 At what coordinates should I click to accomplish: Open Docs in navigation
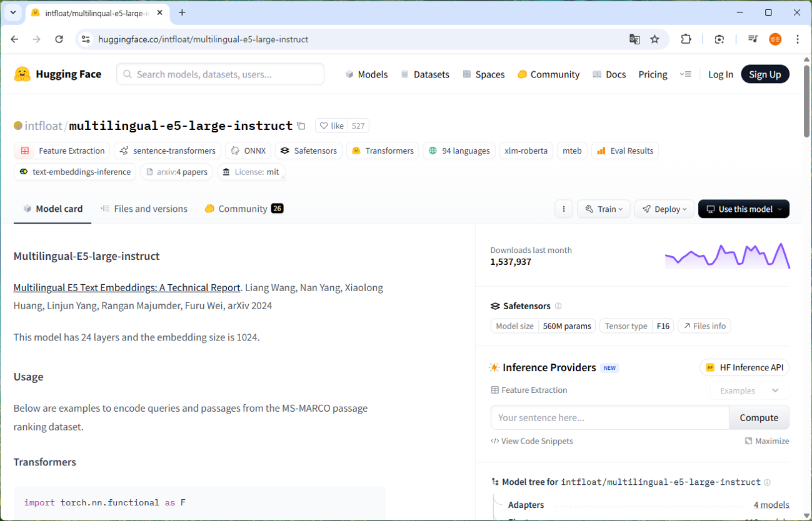point(609,74)
